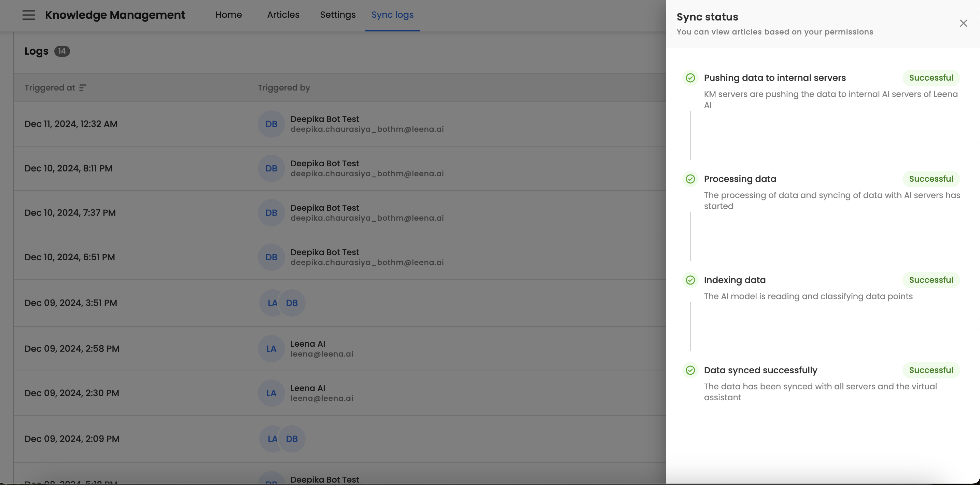
Task: Click the Logs count badge 14
Action: 61,51
